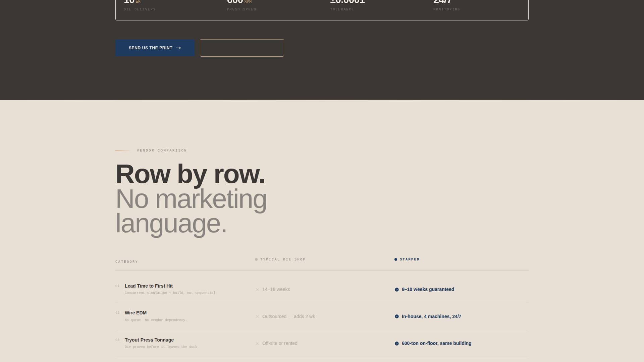Click the X mark beside "Off-site or rented"
The image size is (644, 362).
coord(257,343)
